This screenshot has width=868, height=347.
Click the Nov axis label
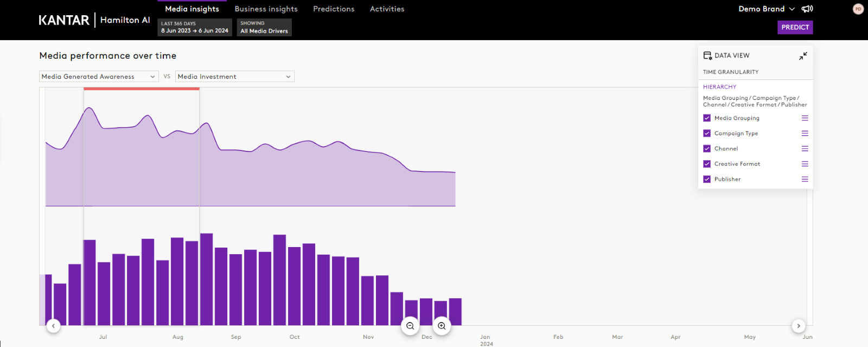click(368, 337)
